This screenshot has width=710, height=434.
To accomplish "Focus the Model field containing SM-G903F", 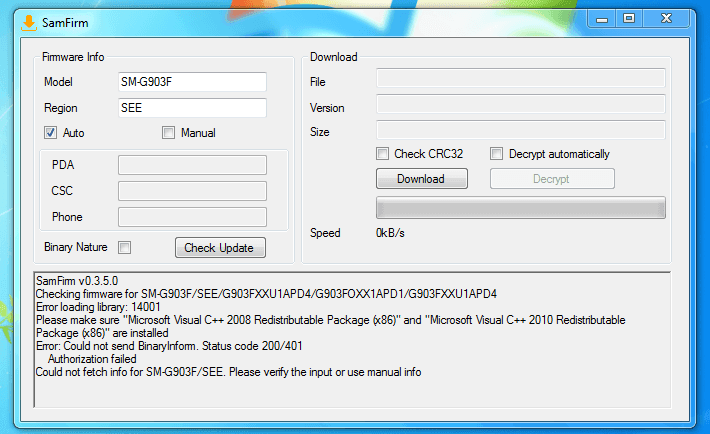I will pos(192,82).
